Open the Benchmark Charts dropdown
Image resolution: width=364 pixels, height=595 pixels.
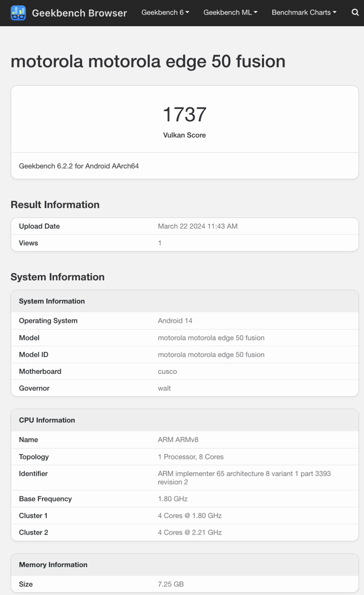[304, 12]
